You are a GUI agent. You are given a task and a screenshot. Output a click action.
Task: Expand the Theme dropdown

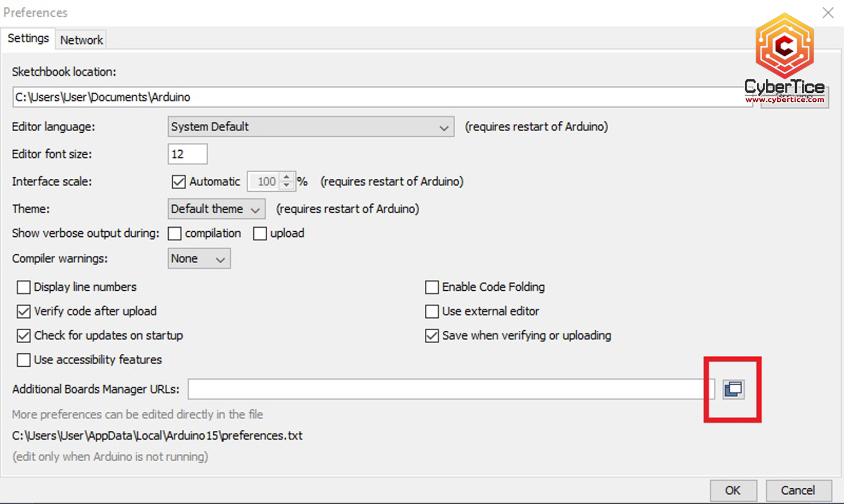pyautogui.click(x=216, y=209)
